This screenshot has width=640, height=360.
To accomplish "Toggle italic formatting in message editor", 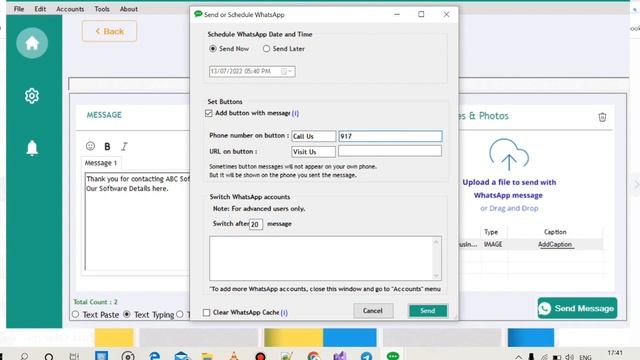I will click(x=124, y=146).
